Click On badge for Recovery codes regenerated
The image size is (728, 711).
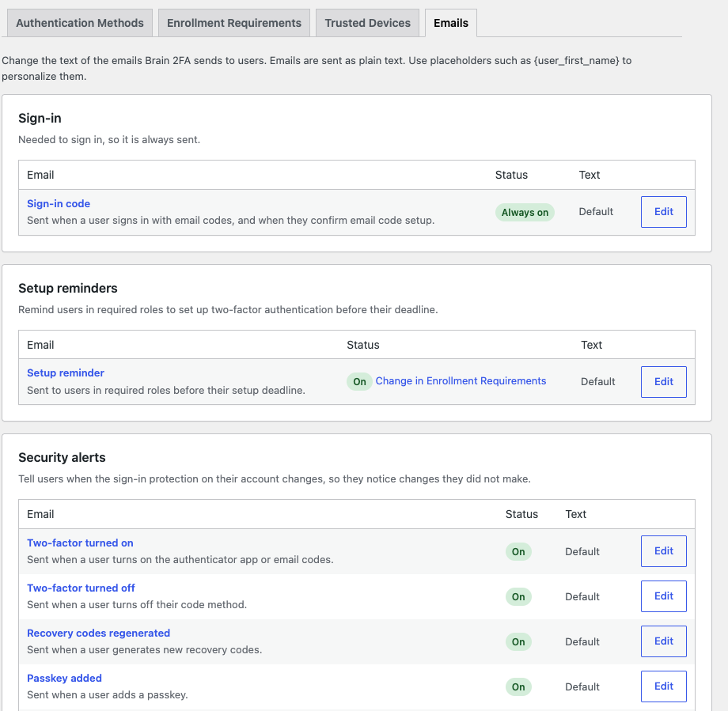tap(518, 642)
